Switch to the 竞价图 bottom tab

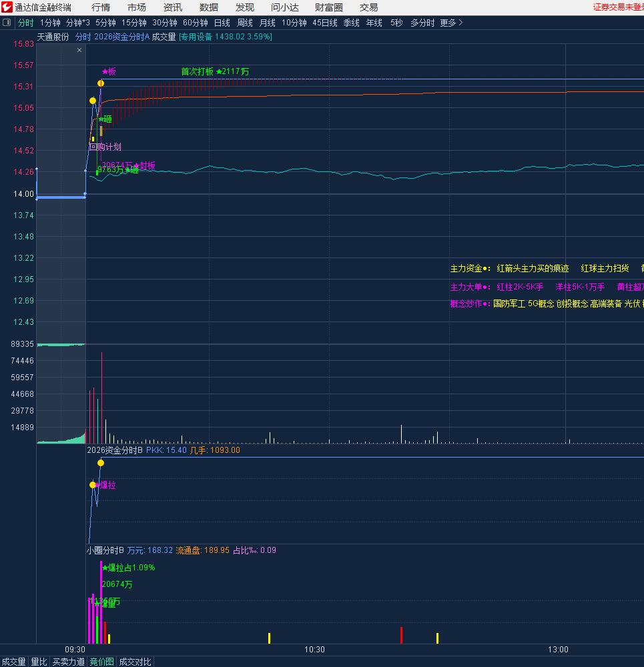tap(101, 662)
